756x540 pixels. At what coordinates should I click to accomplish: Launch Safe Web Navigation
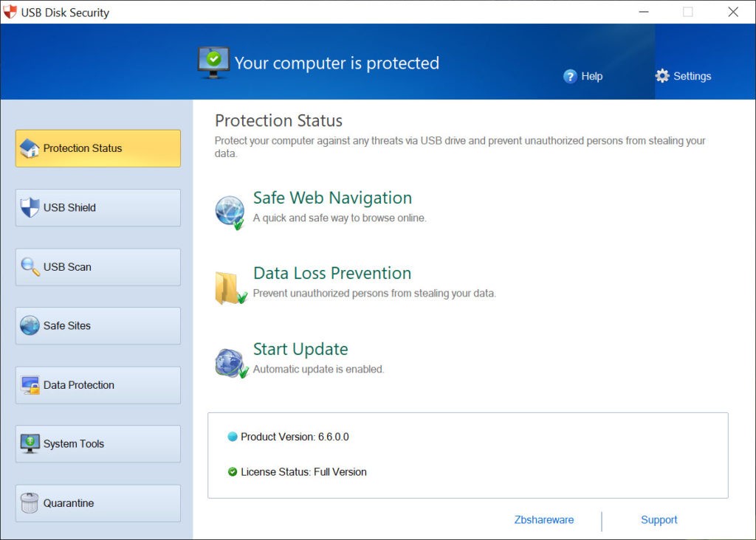(332, 198)
